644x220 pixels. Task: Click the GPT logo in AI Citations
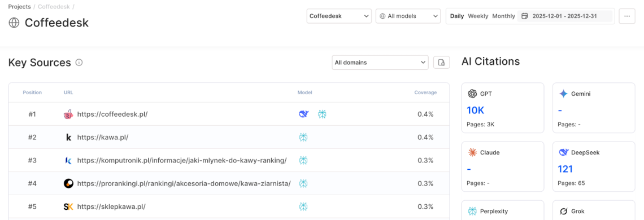pos(472,94)
